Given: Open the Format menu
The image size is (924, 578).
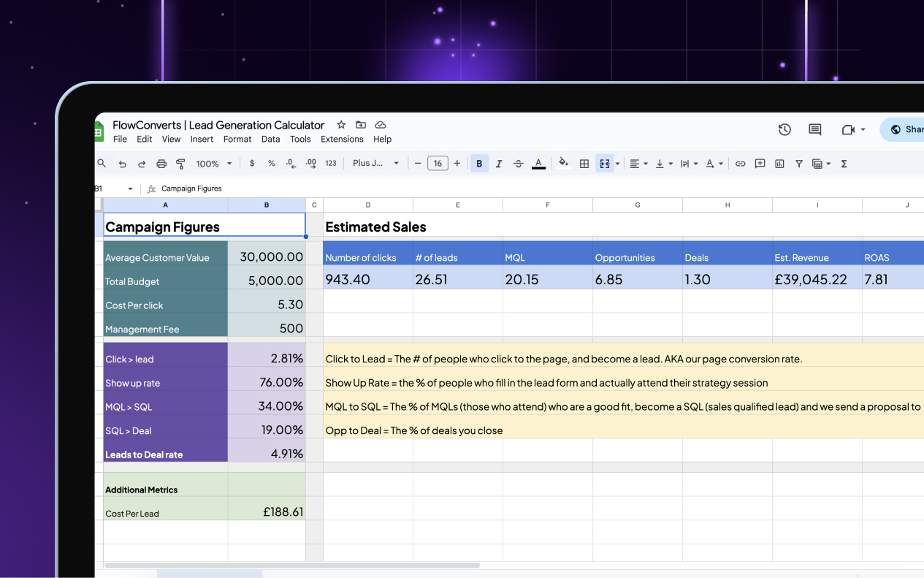Looking at the screenshot, I should (x=237, y=139).
